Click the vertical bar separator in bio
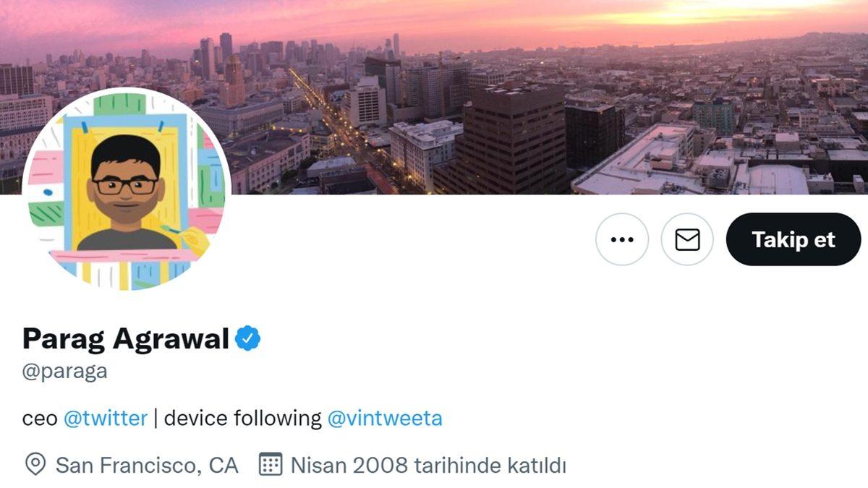This screenshot has width=868, height=488. click(156, 418)
